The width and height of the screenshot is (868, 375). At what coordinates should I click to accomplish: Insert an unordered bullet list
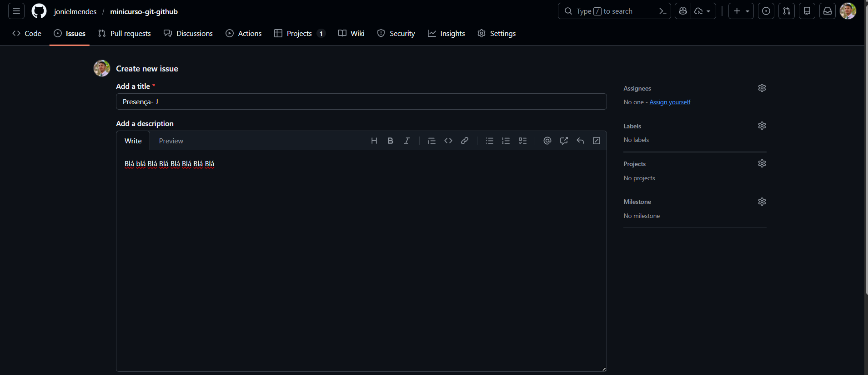click(489, 141)
